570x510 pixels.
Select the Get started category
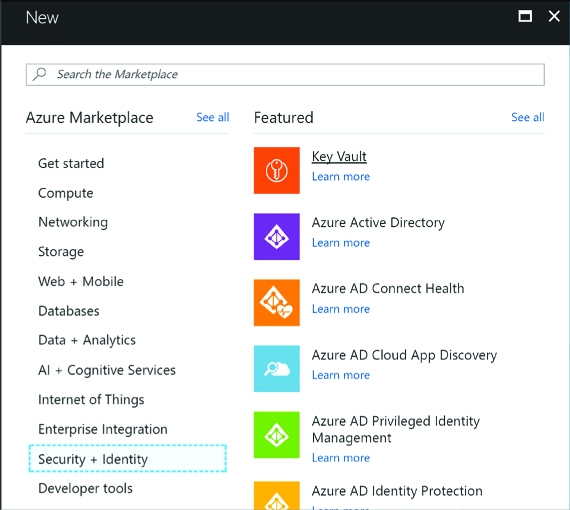[71, 163]
